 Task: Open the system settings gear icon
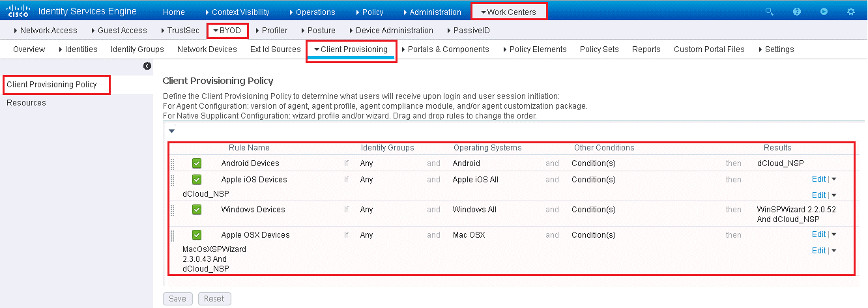pos(851,12)
